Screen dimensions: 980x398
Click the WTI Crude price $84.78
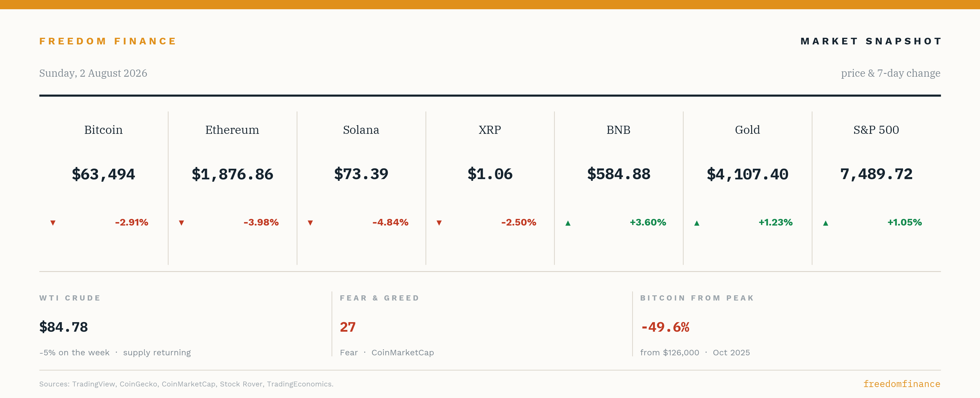click(x=63, y=327)
